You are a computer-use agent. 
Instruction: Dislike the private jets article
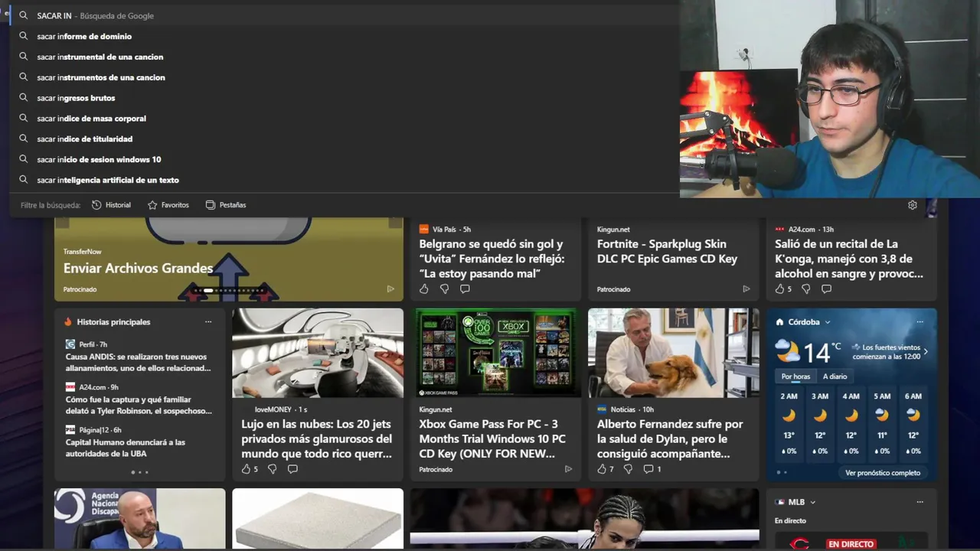[x=272, y=469]
